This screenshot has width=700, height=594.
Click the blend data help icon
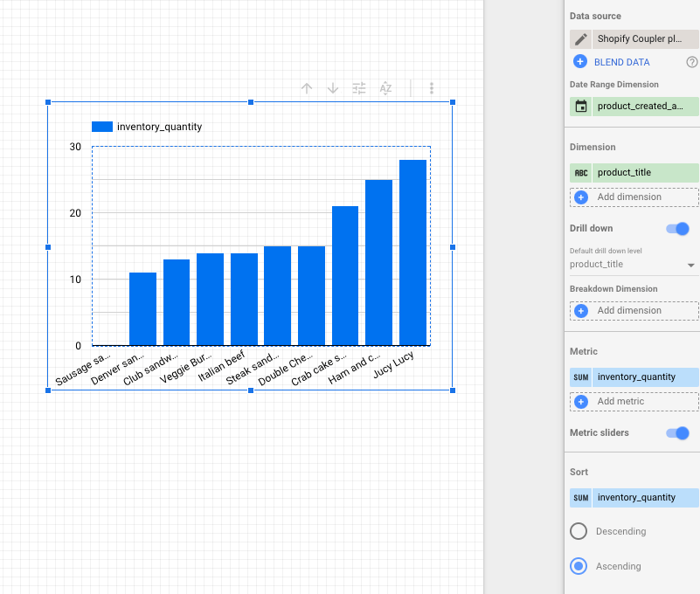tap(692, 62)
